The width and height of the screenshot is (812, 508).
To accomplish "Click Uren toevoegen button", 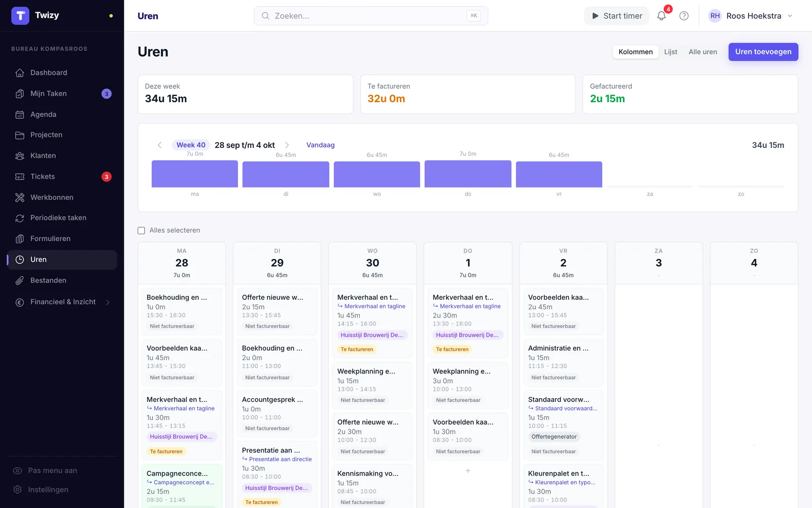I will pyautogui.click(x=763, y=52).
